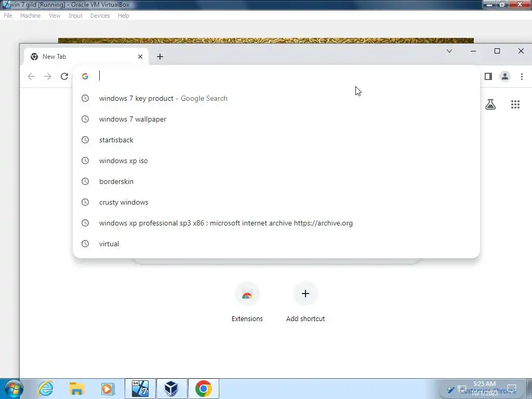Image resolution: width=532 pixels, height=399 pixels.
Task: Click the Chrome forward arrow button
Action: pyautogui.click(x=48, y=76)
